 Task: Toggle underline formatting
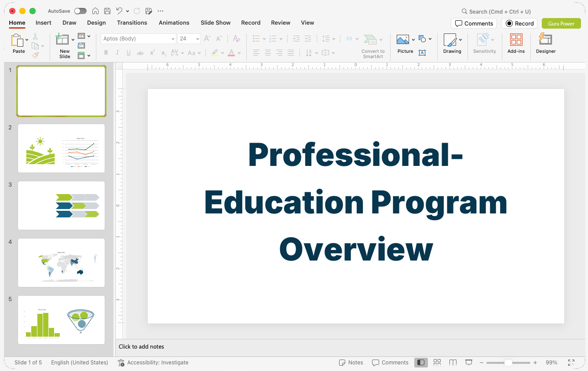pos(128,53)
